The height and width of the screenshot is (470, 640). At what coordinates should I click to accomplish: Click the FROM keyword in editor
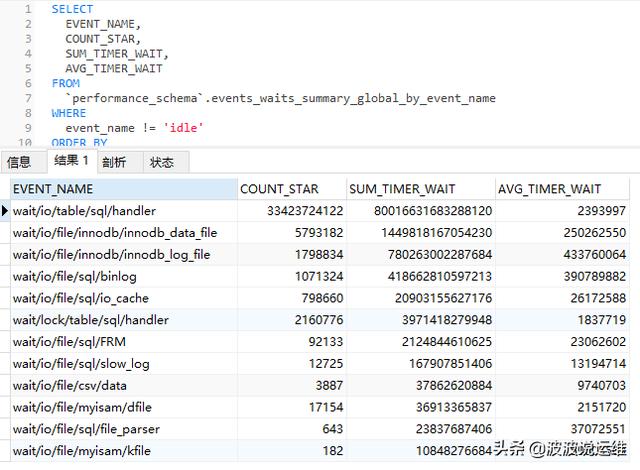66,83
